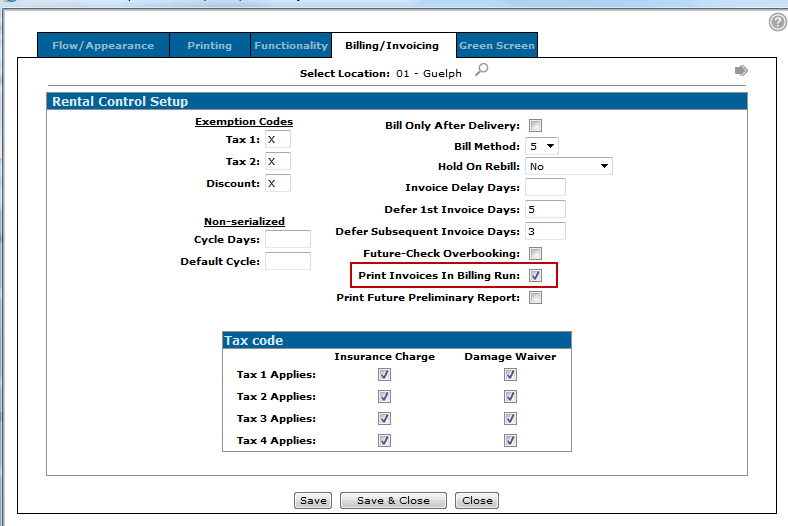788x526 pixels.
Task: Click the Save button
Action: coord(313,500)
